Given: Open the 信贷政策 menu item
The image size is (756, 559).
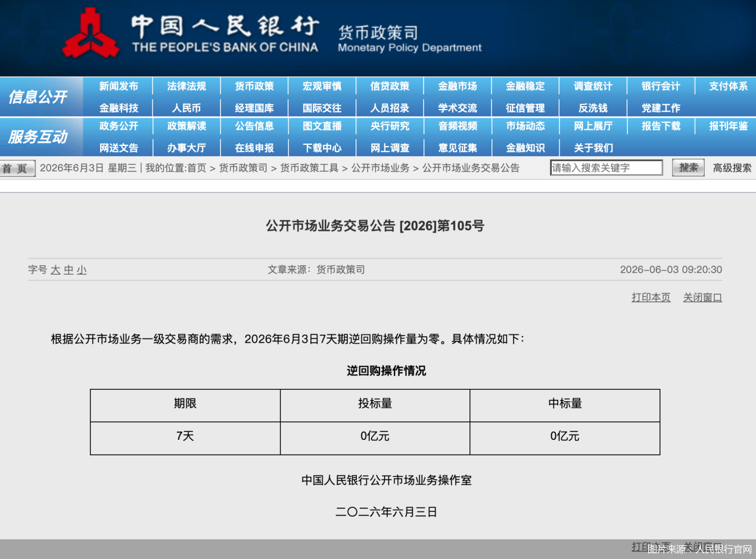Looking at the screenshot, I should point(390,86).
